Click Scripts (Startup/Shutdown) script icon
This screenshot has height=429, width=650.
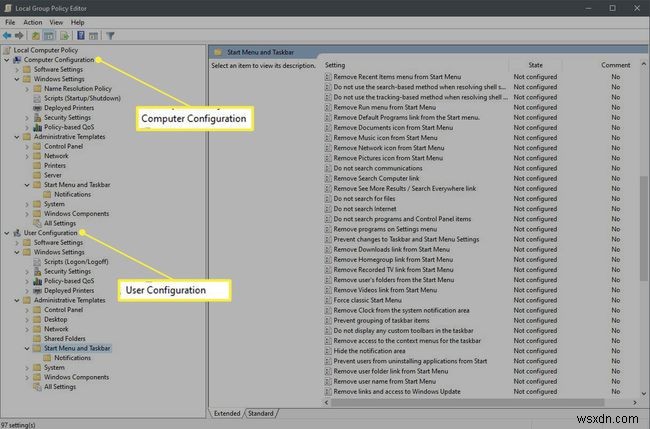tap(37, 98)
